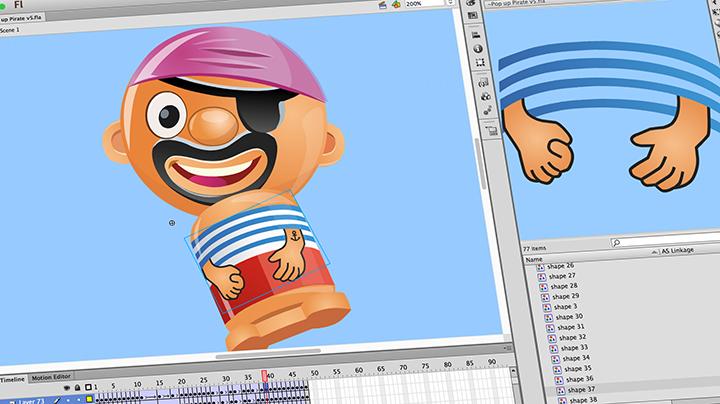The height and width of the screenshot is (404, 720).
Task: Toggle outline view for all layers
Action: [86, 388]
